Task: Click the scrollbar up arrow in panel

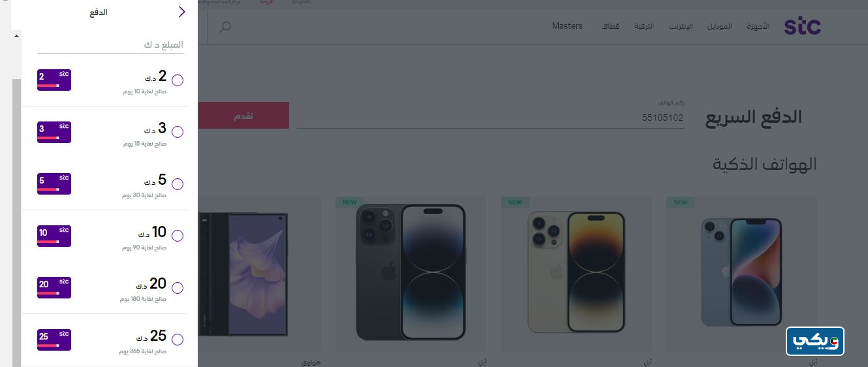Action: pyautogui.click(x=16, y=35)
